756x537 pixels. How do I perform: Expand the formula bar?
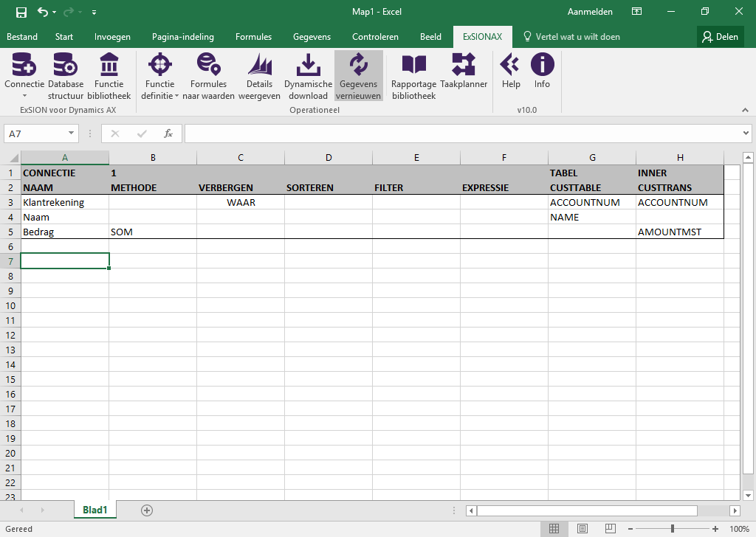pyautogui.click(x=746, y=134)
